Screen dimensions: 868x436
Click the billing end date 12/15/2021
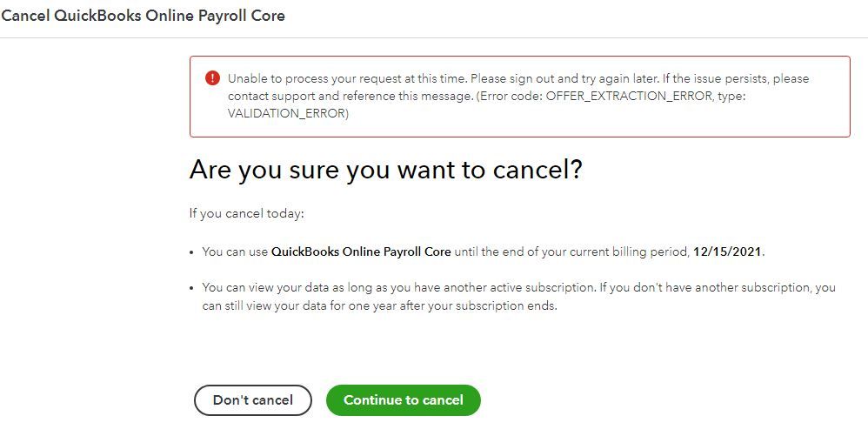tap(727, 252)
